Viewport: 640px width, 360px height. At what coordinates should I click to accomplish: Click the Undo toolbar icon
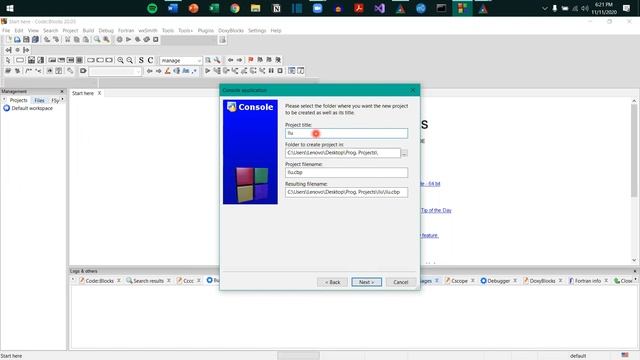47,40
